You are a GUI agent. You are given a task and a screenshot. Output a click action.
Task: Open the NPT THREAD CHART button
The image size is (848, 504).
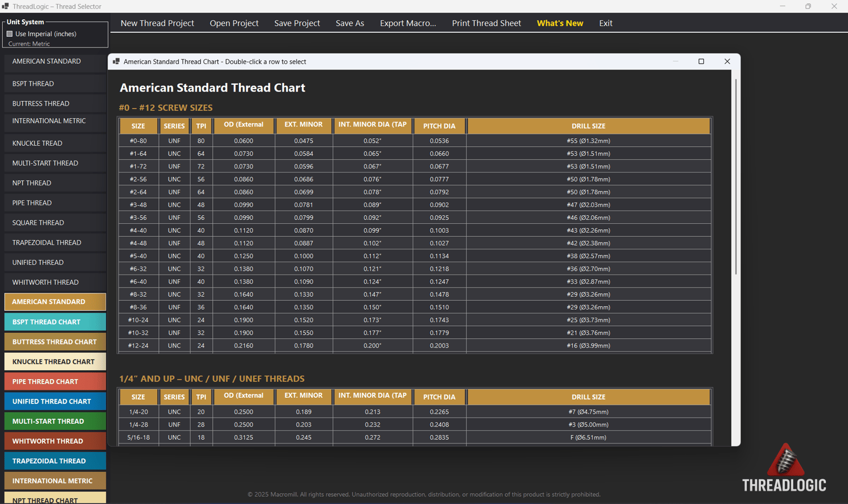[x=55, y=498]
